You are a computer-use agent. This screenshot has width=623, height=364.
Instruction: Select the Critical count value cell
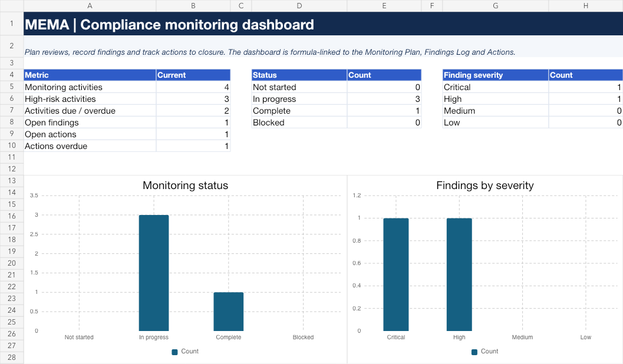[x=586, y=87]
